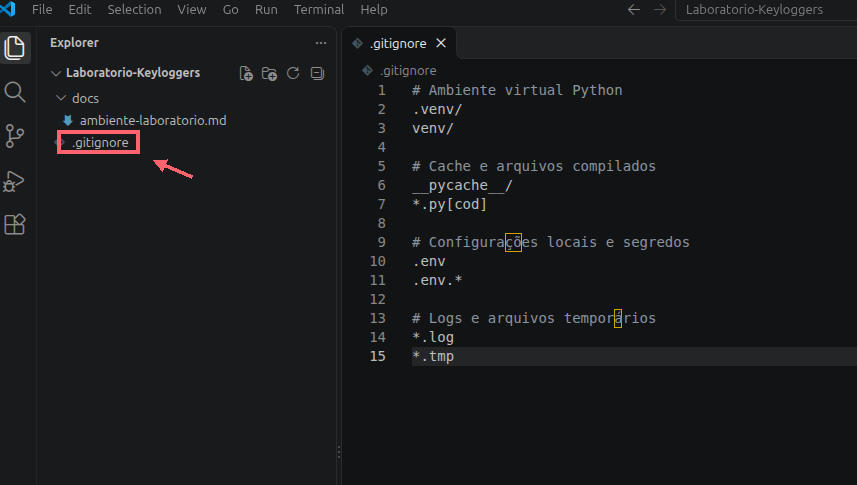Click the Explorer panel title
The height and width of the screenshot is (485, 857).
74,43
